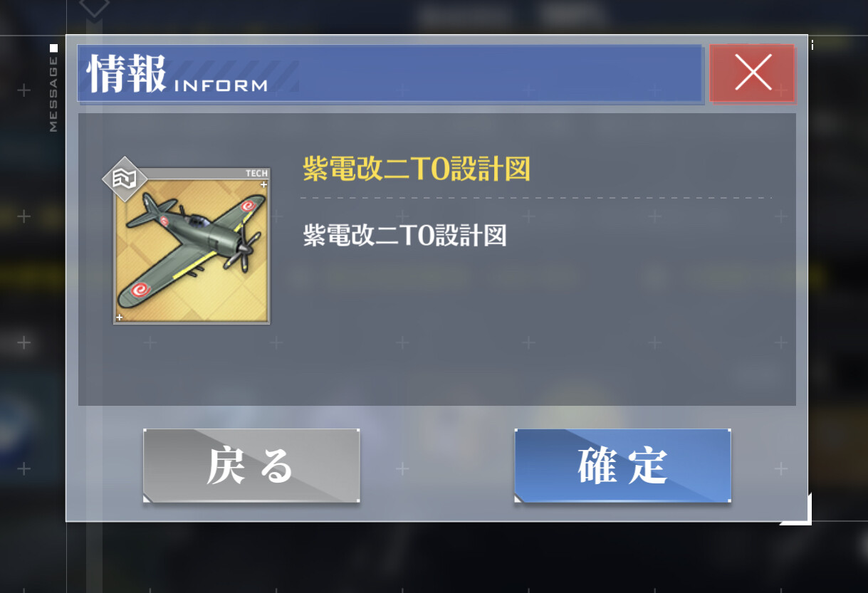
Task: Close the 情報 INFORM dialog with X
Action: (752, 73)
